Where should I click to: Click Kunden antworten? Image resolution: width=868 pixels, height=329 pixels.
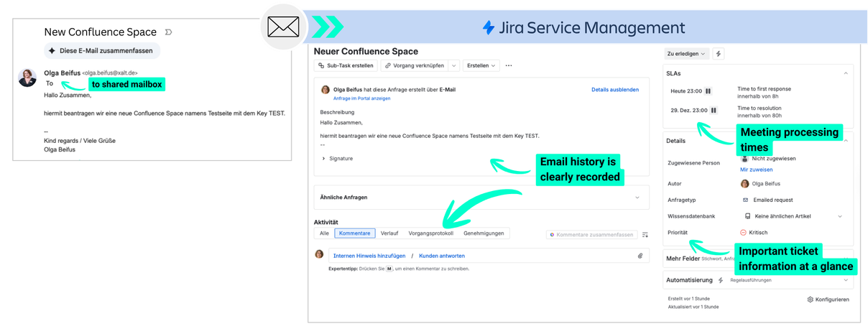(x=442, y=256)
